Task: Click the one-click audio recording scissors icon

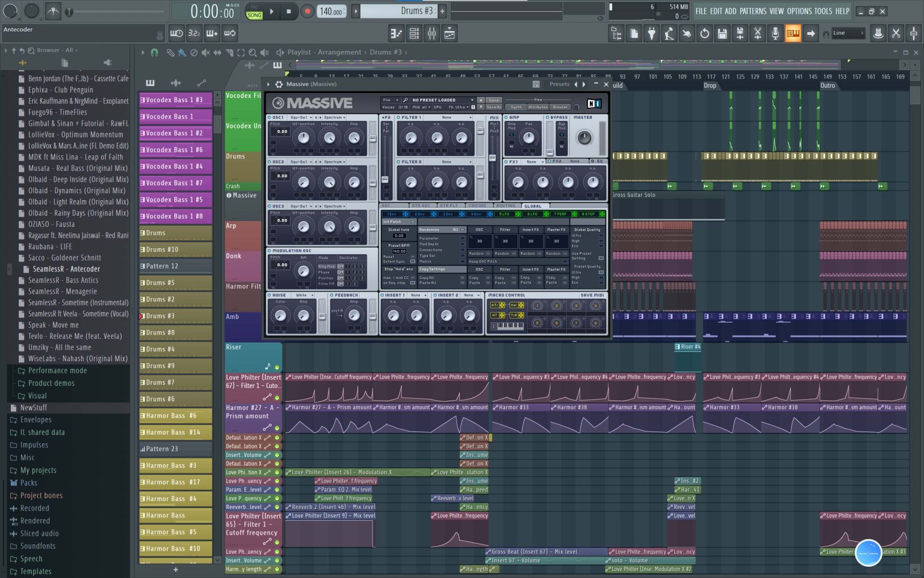Action: click(757, 34)
